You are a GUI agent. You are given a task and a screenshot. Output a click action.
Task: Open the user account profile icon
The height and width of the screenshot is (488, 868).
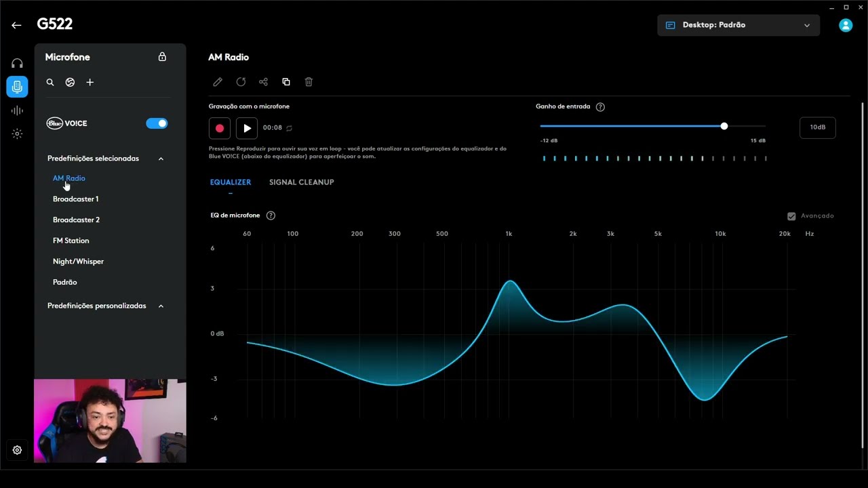(x=846, y=25)
